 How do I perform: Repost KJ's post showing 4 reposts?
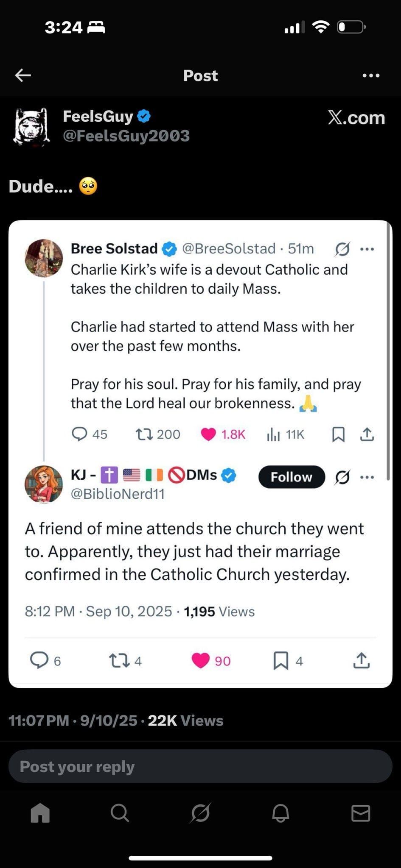tap(119, 661)
